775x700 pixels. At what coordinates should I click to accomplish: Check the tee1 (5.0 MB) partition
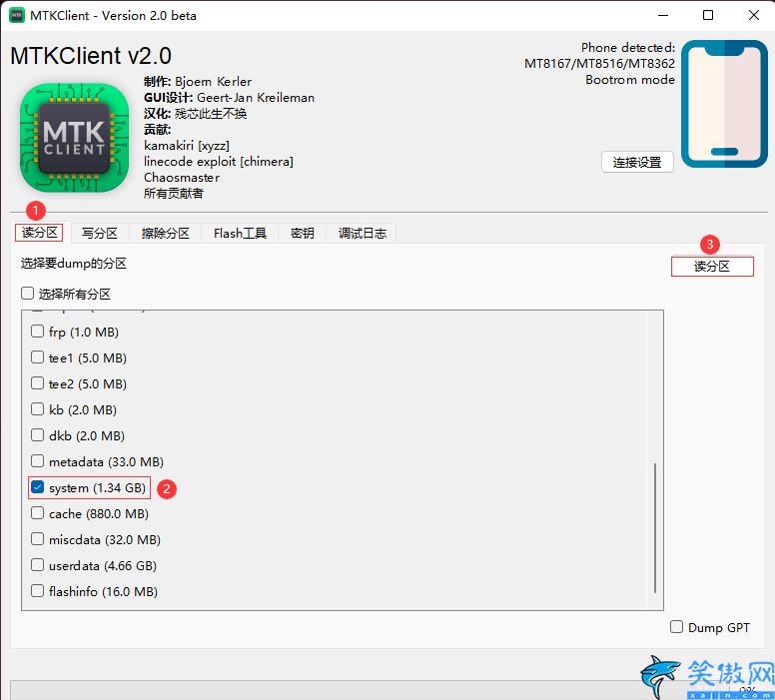tap(37, 356)
